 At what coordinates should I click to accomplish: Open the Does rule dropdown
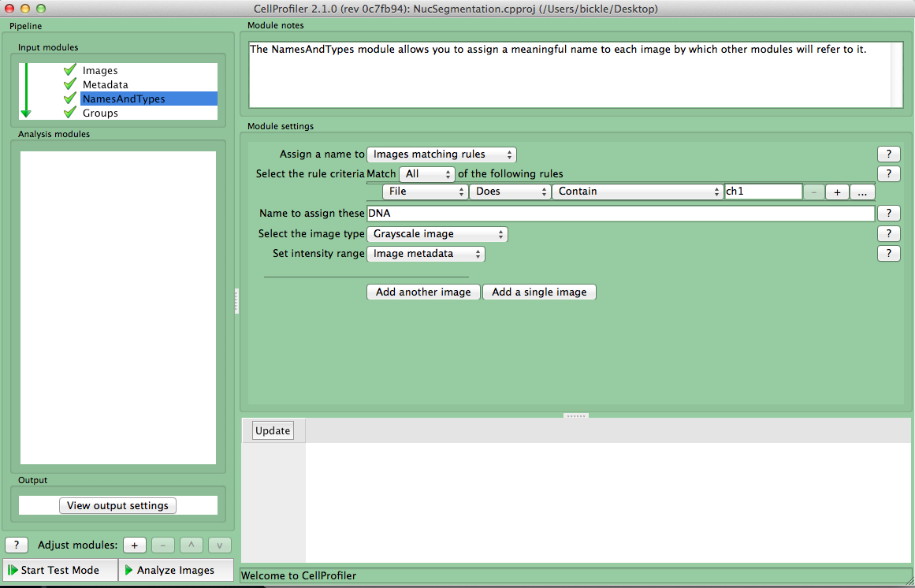(510, 192)
